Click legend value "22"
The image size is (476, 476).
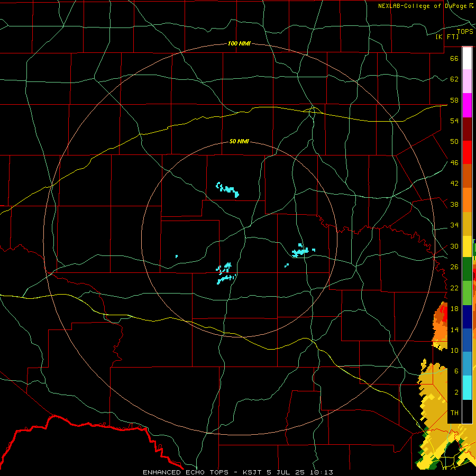tap(454, 288)
